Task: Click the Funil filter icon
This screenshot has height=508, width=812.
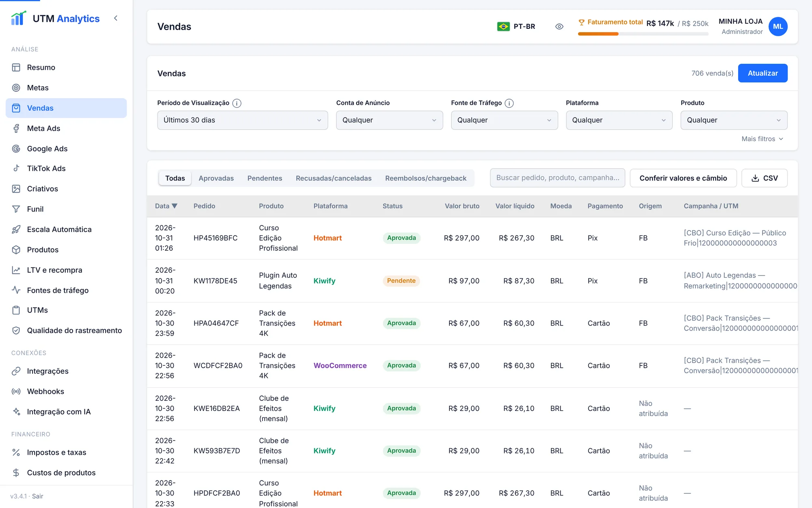Action: point(16,209)
